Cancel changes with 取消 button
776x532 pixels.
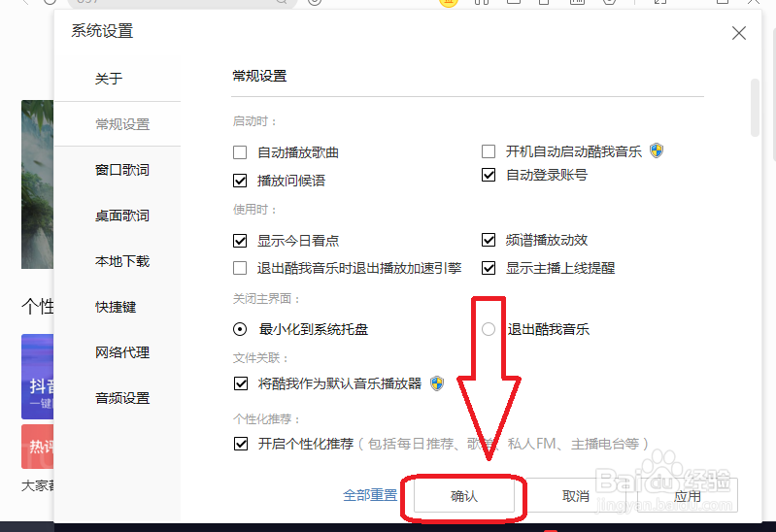point(576,496)
